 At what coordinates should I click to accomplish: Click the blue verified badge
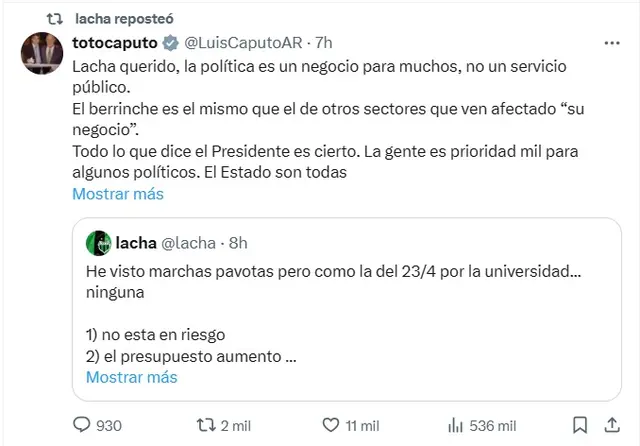coord(171,43)
